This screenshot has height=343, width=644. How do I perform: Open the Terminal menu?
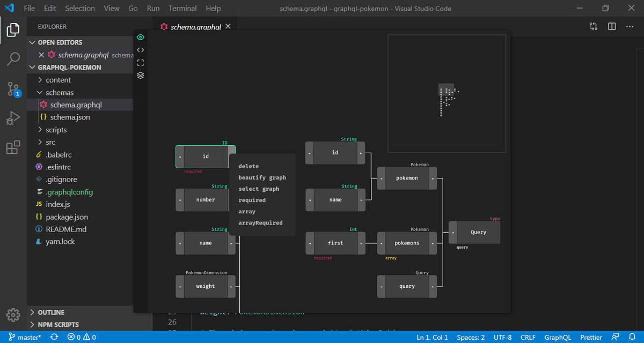182,9
